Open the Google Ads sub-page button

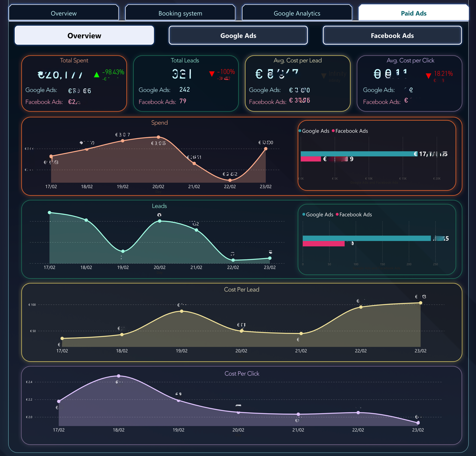click(x=238, y=35)
